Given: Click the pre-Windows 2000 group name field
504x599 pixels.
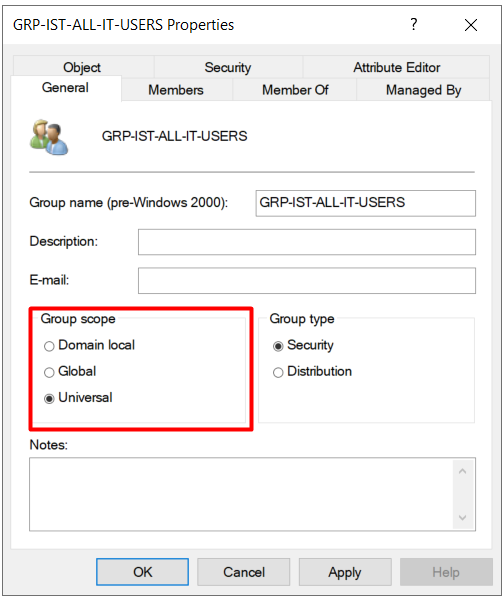Looking at the screenshot, I should (366, 203).
